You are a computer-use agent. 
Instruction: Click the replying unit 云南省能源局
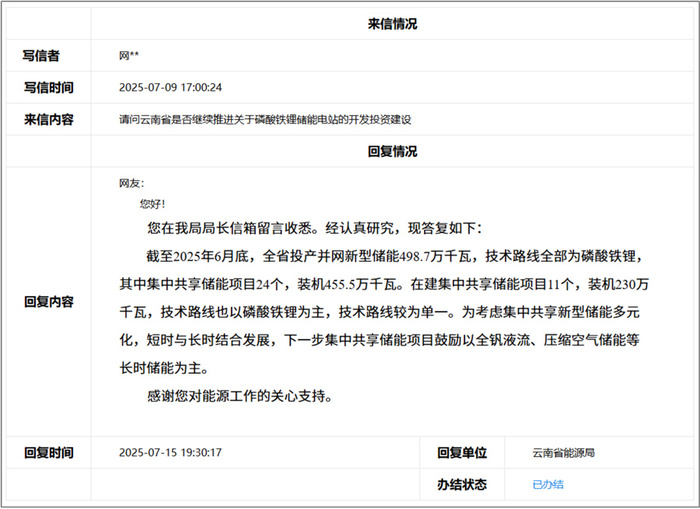pos(563,453)
